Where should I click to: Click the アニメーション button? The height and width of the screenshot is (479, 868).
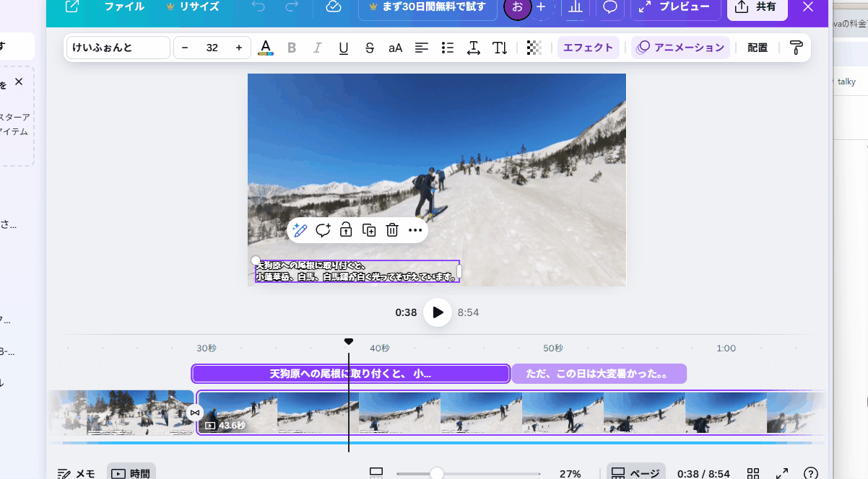(x=680, y=48)
